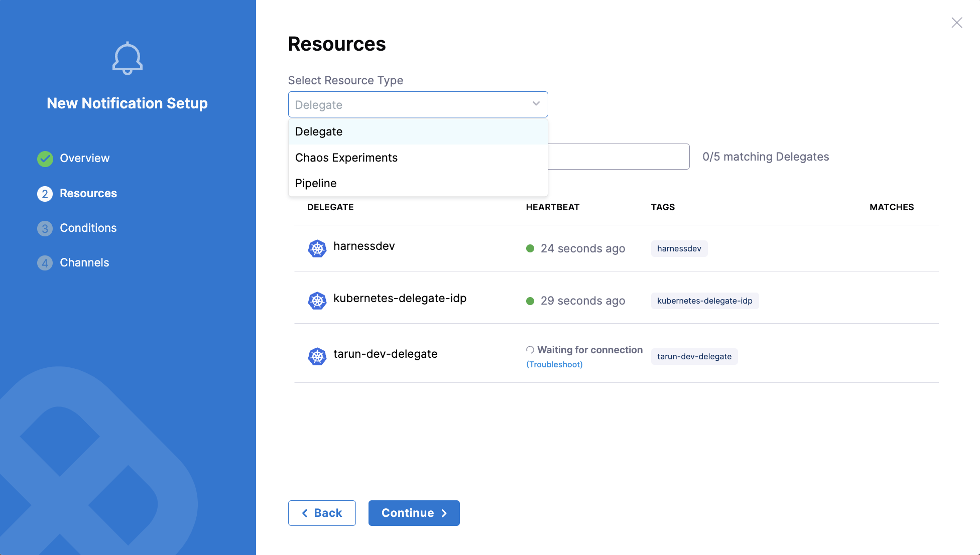Click the step 3 Conditions number icon
The height and width of the screenshot is (555, 980).
click(x=45, y=228)
